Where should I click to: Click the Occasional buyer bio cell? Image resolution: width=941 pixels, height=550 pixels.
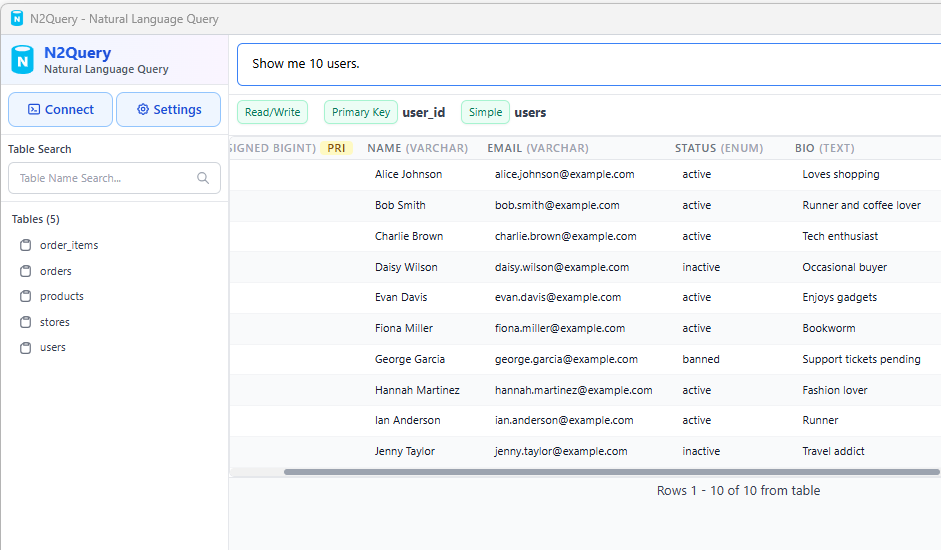click(x=844, y=267)
